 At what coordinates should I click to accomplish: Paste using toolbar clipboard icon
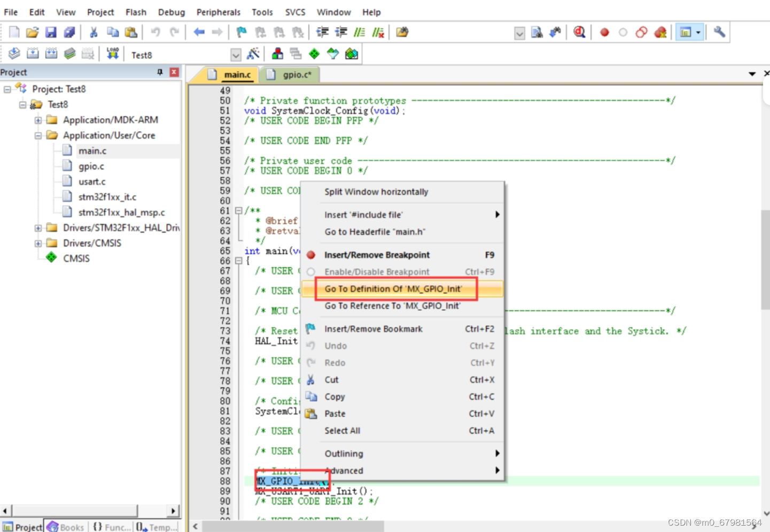pos(130,32)
